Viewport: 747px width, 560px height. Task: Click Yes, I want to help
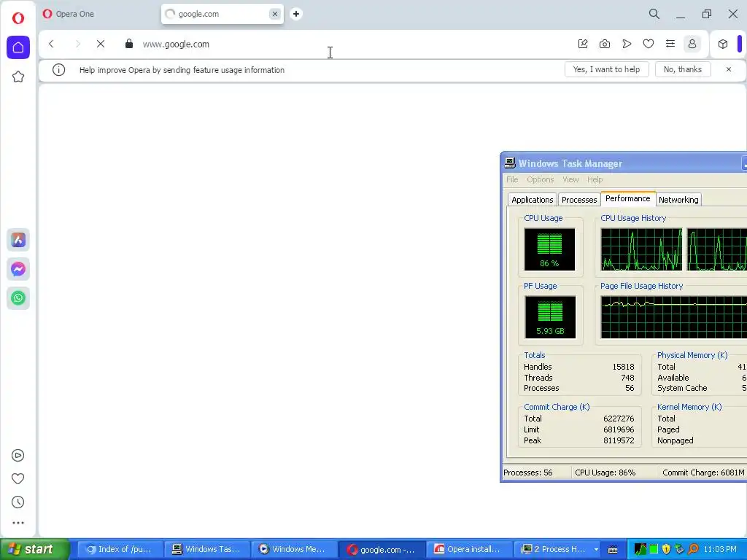coord(606,69)
